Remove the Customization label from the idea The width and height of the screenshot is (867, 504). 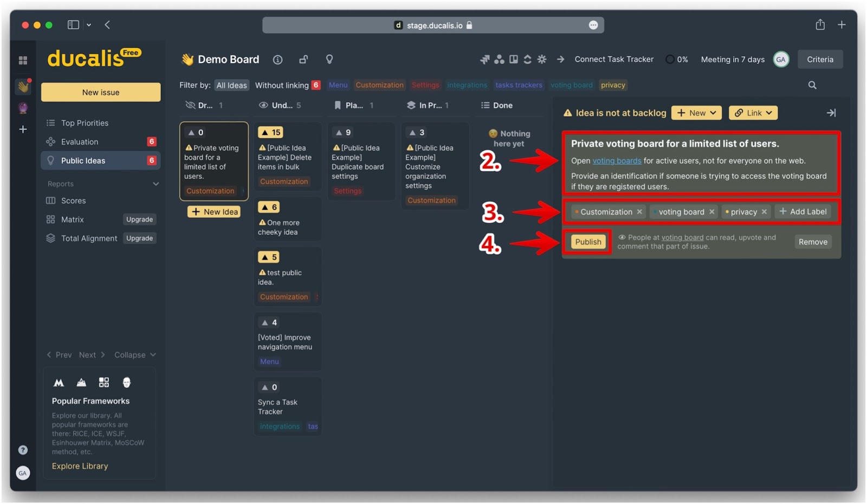point(639,212)
